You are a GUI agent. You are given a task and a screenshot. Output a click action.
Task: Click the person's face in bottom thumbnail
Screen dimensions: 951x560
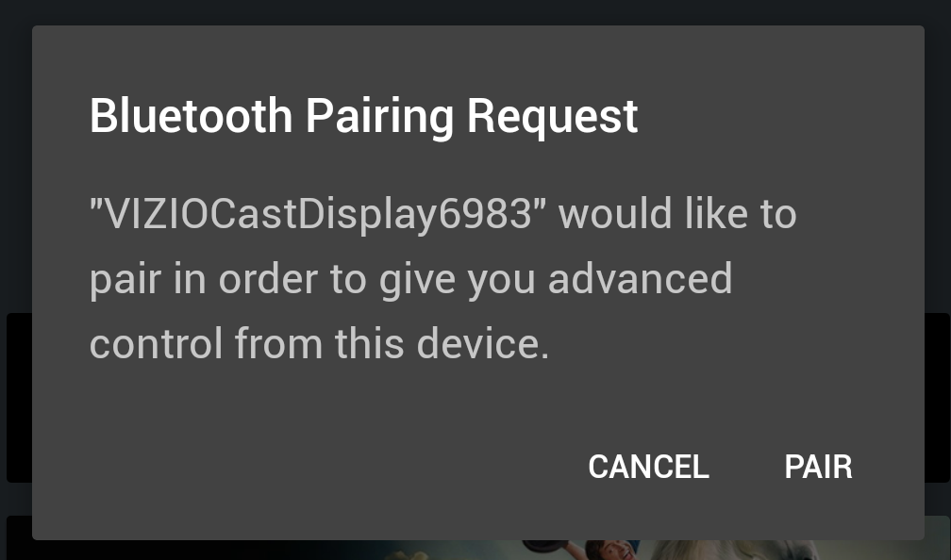[x=609, y=551]
